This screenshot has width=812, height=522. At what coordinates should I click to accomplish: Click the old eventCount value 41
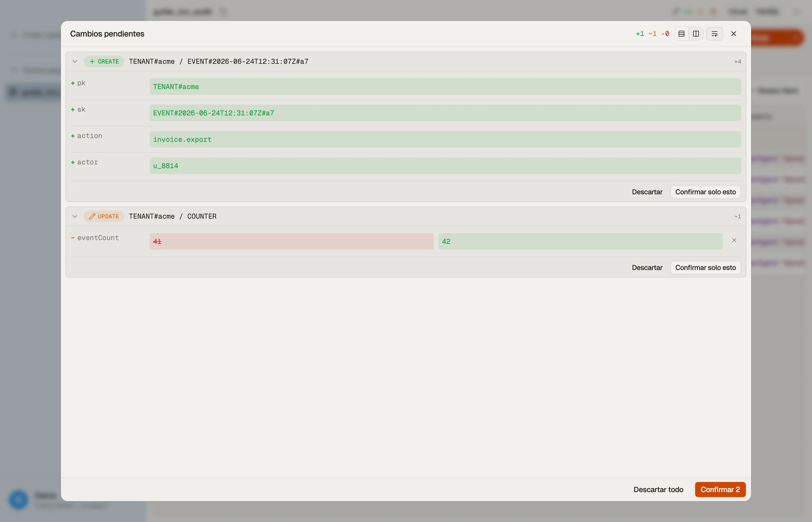click(x=291, y=242)
